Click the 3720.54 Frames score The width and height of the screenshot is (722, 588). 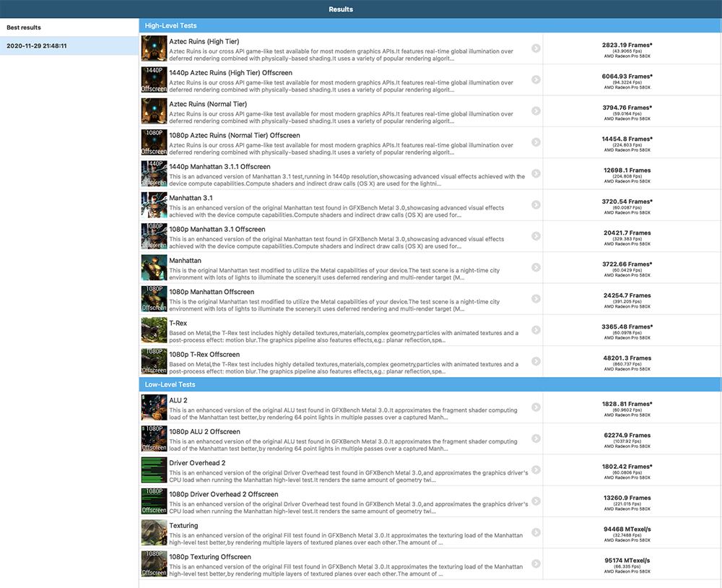627,202
